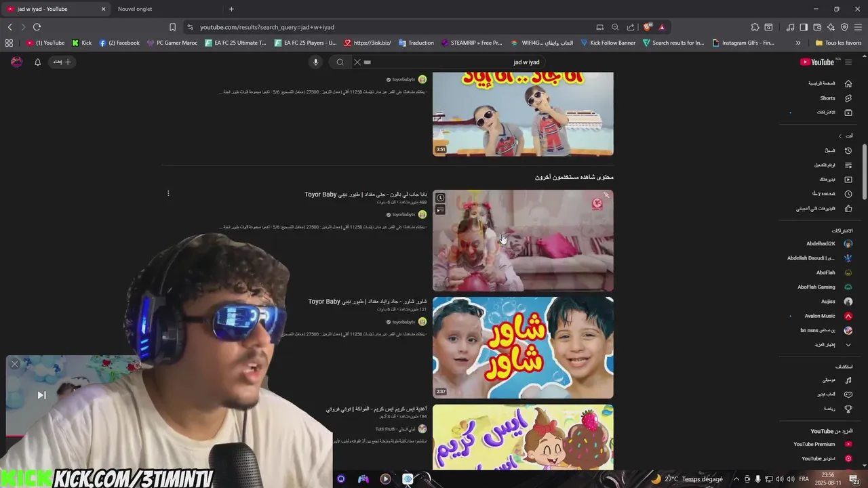Viewport: 868px width, 488px height.
Task: Open three-dot menu for Toyor Baby video
Action: pyautogui.click(x=168, y=193)
